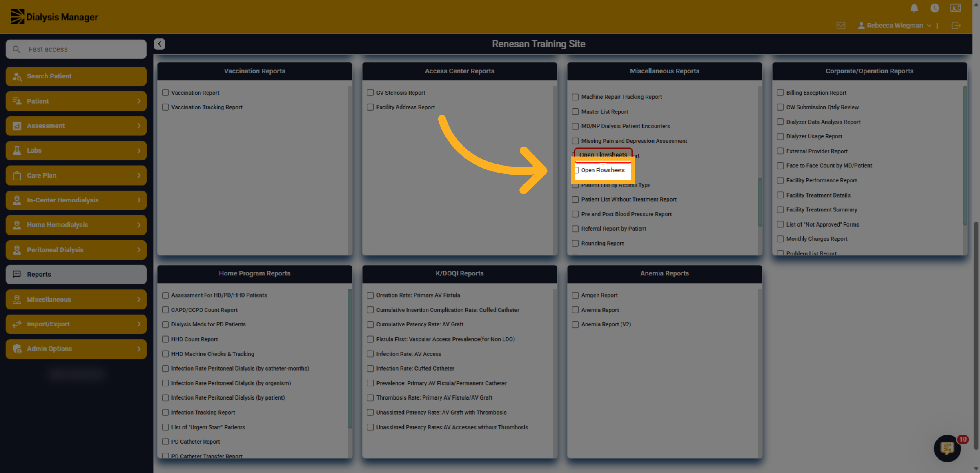Viewport: 980px width, 473px height.
Task: Click the Search Patient button
Action: tap(76, 76)
